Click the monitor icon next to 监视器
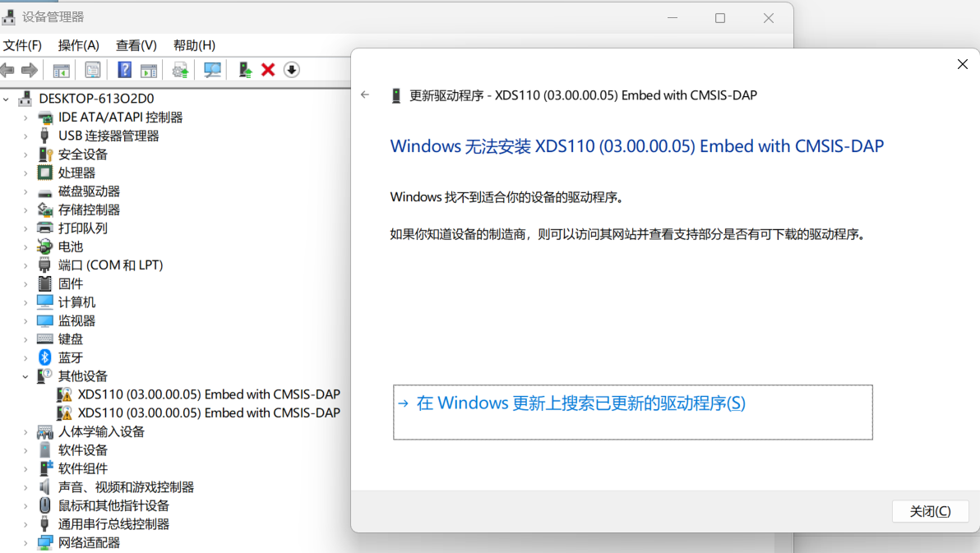Image resolution: width=980 pixels, height=553 pixels. (x=45, y=320)
